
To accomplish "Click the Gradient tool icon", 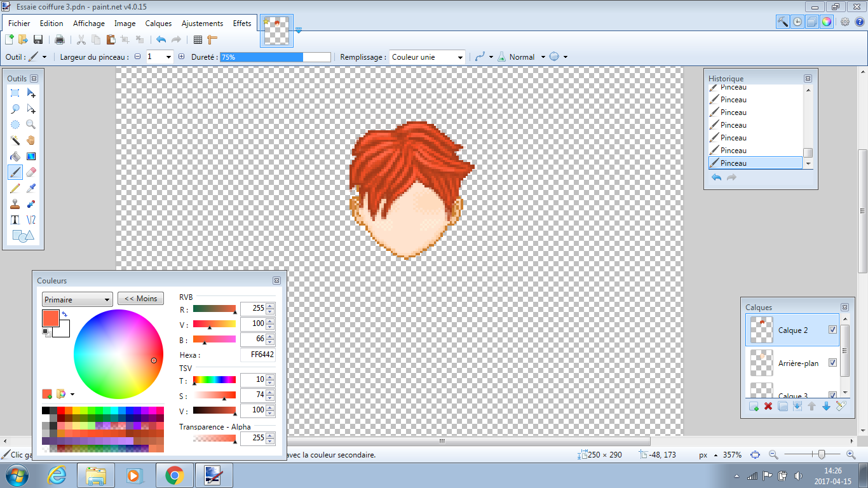I will click(31, 156).
